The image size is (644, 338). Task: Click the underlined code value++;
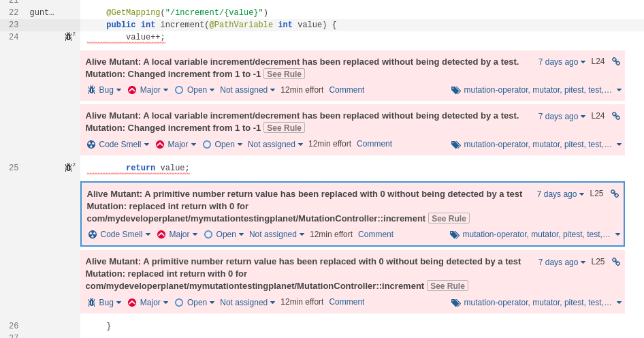pos(146,37)
